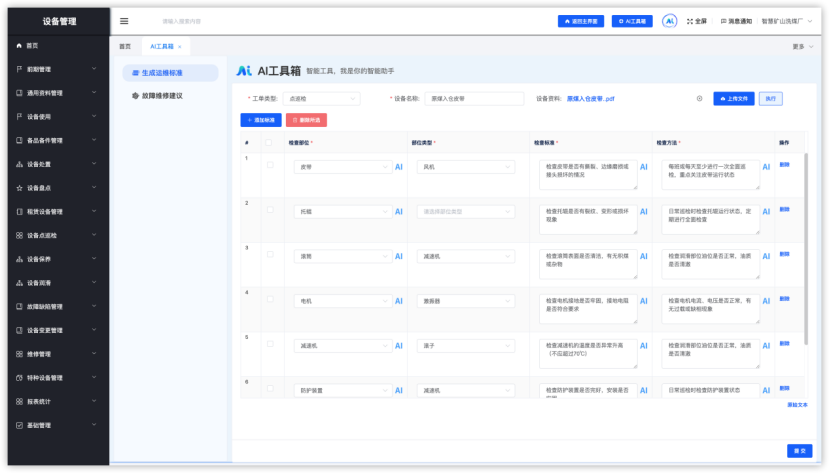This screenshot has width=830, height=474.
Task: Click the round AI assistant logo in the header
Action: tap(669, 21)
